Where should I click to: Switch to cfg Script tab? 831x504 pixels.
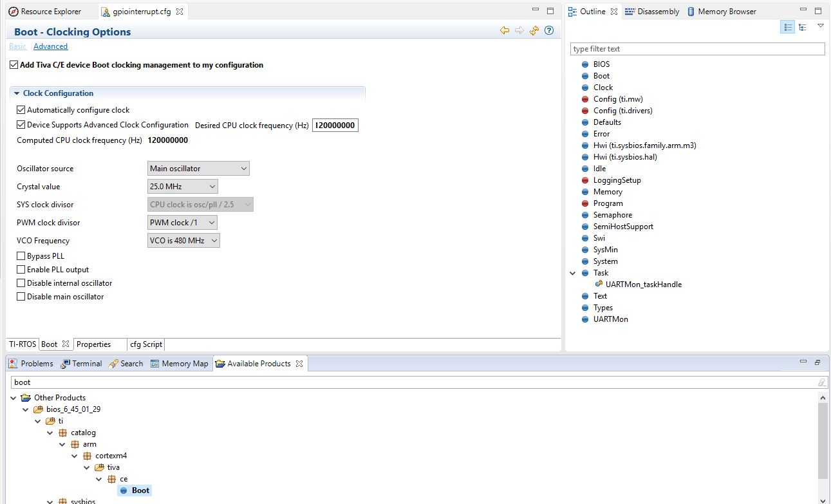point(146,344)
